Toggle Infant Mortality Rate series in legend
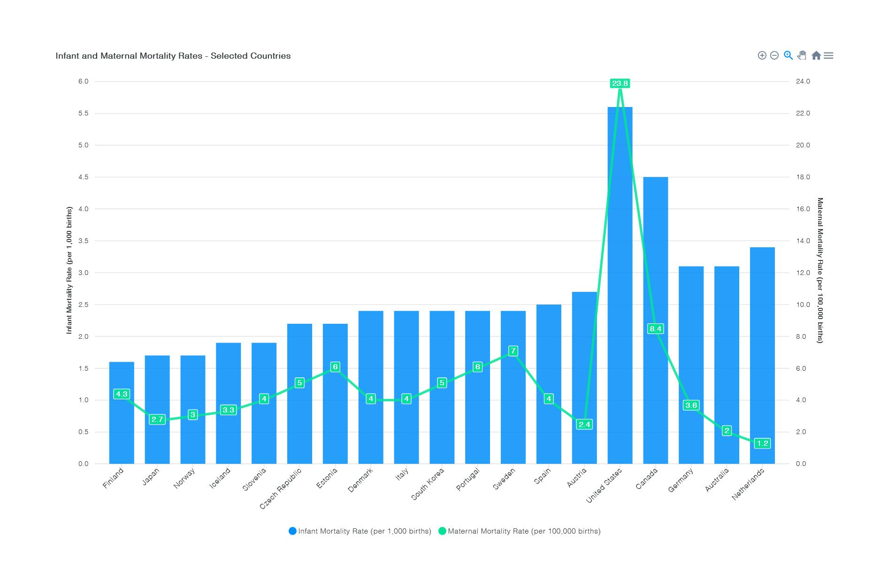 tap(364, 531)
